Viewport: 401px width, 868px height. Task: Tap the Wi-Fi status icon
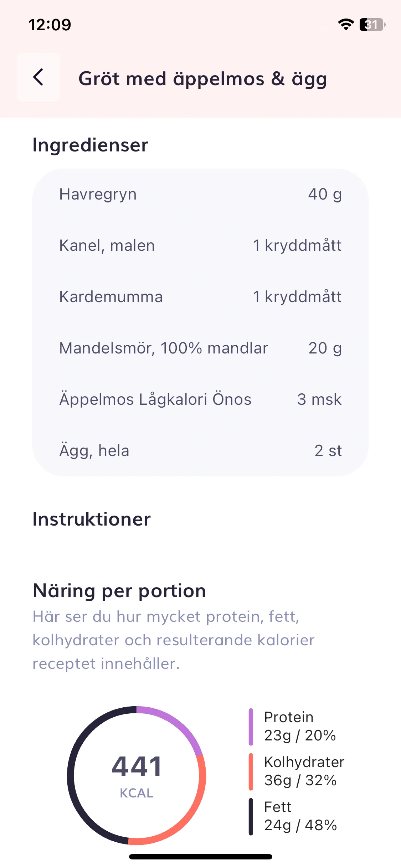tap(346, 25)
